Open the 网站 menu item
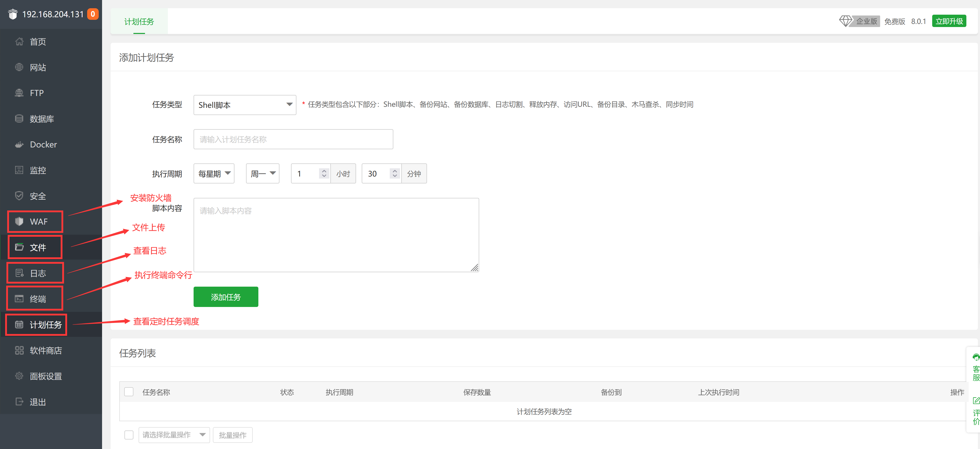This screenshot has height=449, width=980. tap(38, 67)
